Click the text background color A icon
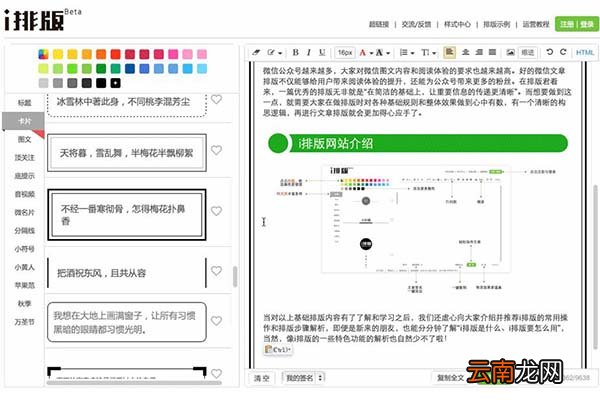This screenshot has width=600, height=400. tap(380, 52)
